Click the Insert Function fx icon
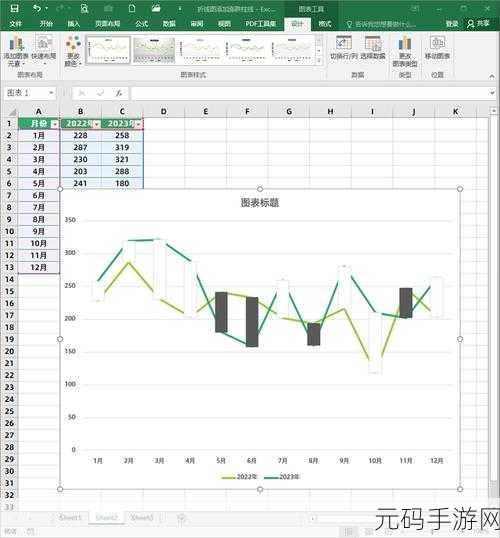The width and height of the screenshot is (500, 538). tap(119, 93)
